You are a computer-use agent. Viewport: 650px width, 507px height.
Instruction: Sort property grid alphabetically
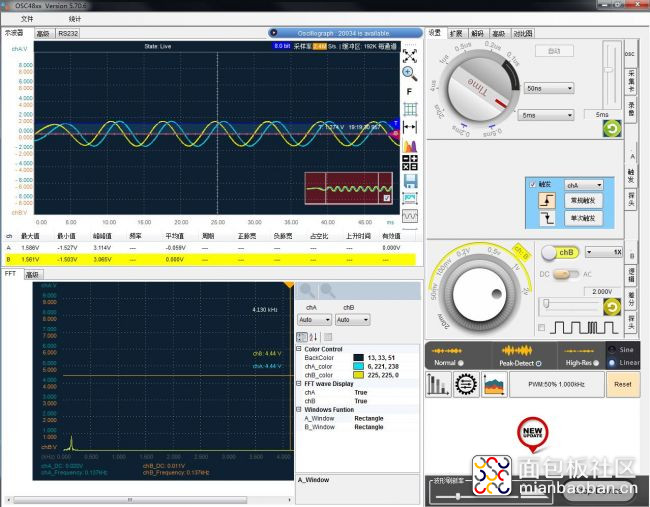coord(313,337)
